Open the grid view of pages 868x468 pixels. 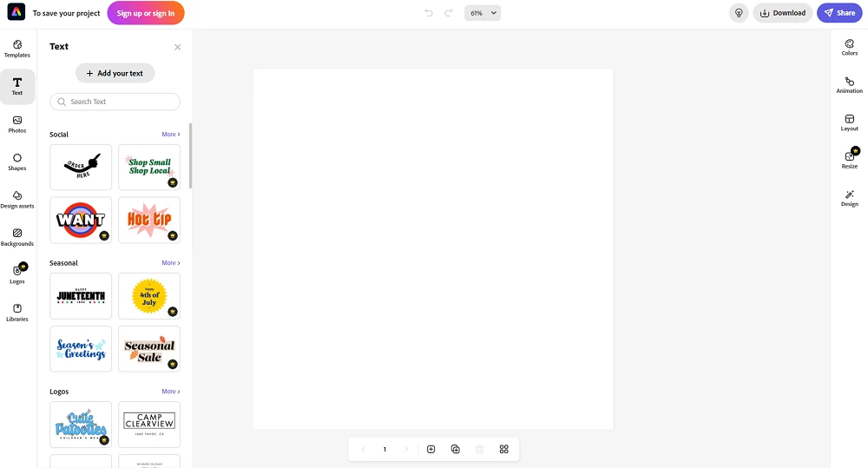[x=503, y=449]
